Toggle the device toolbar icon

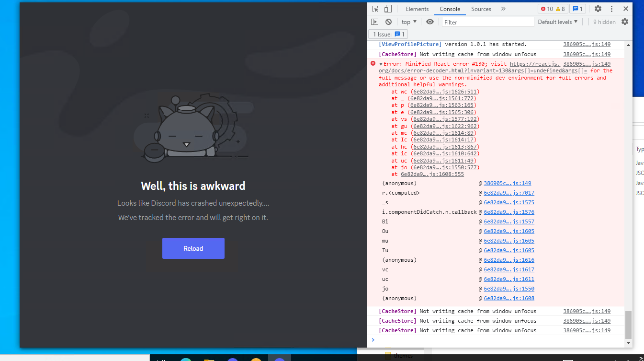[x=388, y=9]
